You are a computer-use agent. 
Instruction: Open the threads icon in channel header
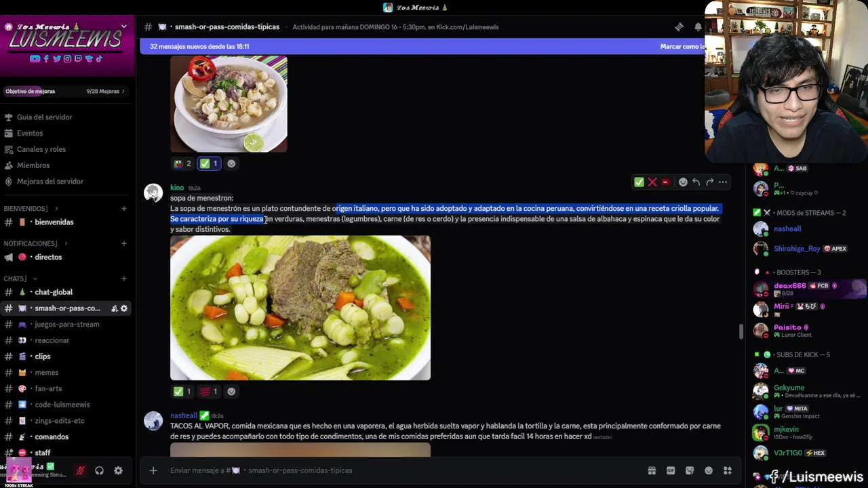tap(679, 27)
